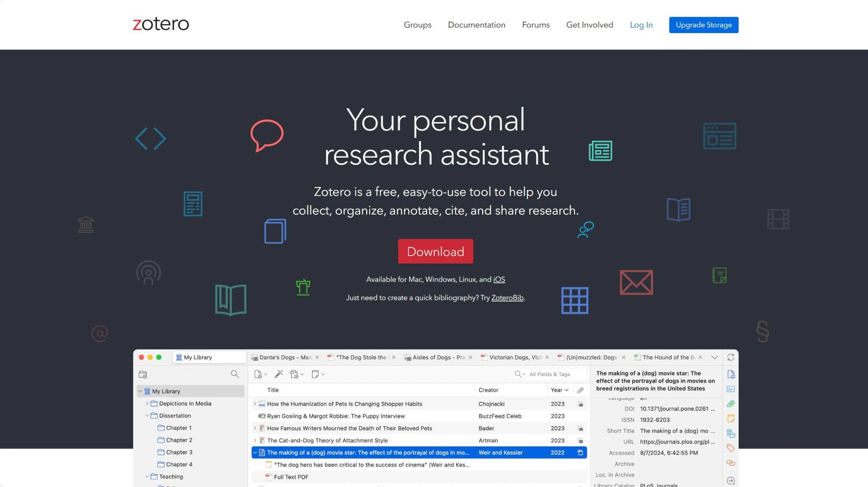Click the Log In link
868x487 pixels.
point(641,25)
